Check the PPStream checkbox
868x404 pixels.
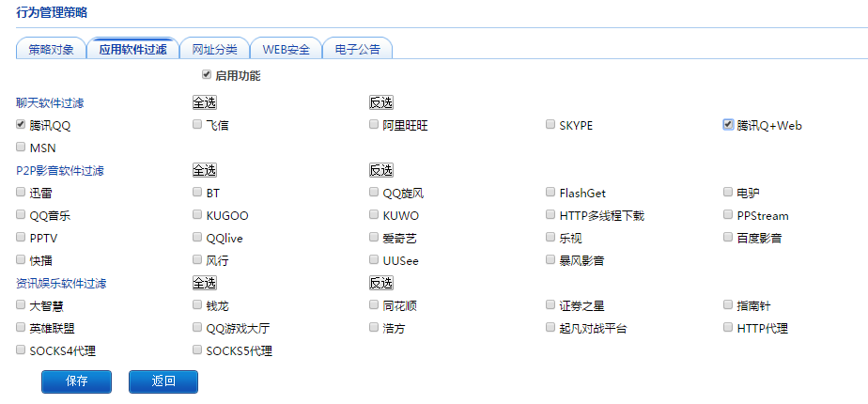tap(728, 214)
